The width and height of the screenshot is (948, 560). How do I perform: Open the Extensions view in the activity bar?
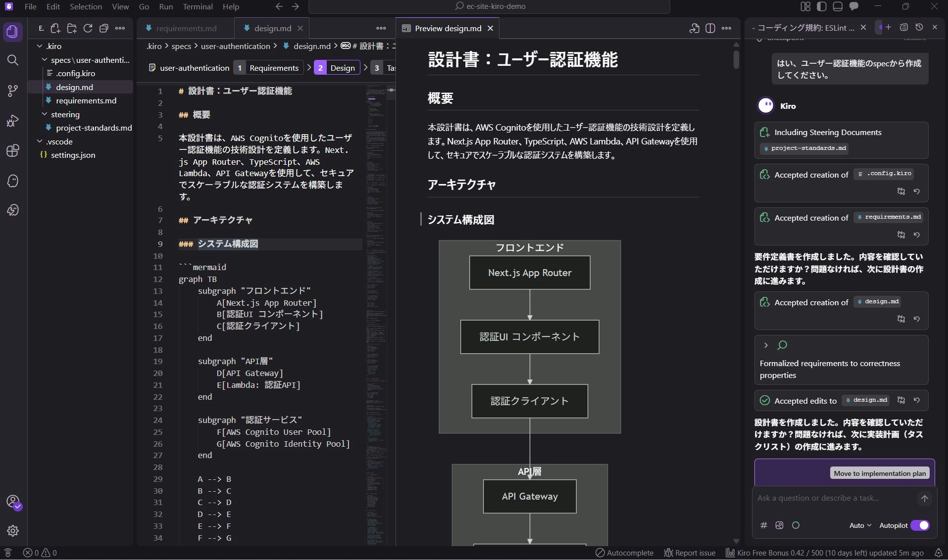[13, 151]
